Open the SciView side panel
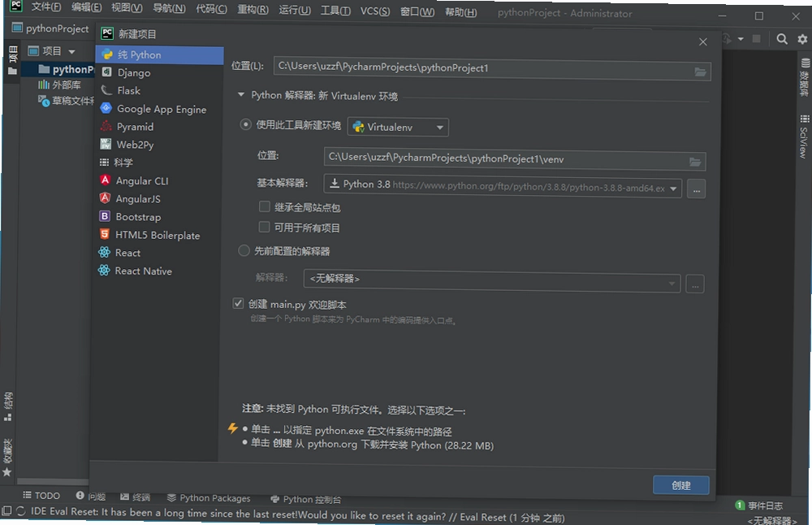This screenshot has height=525, width=812. (804, 137)
